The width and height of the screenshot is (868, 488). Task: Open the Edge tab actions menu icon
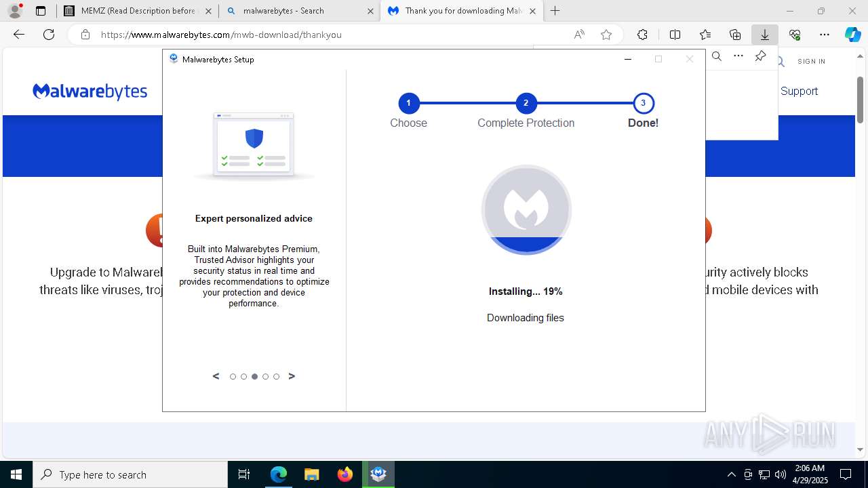pyautogui.click(x=41, y=11)
